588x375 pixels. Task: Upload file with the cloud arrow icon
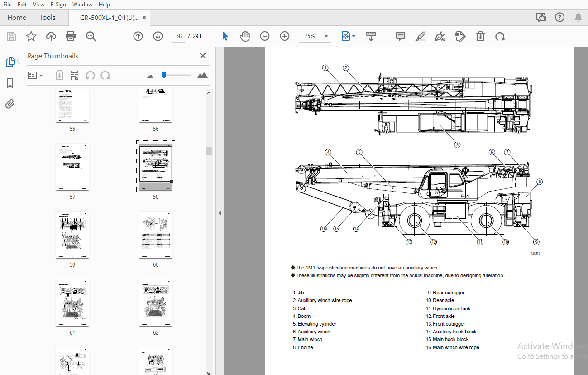pos(51,36)
